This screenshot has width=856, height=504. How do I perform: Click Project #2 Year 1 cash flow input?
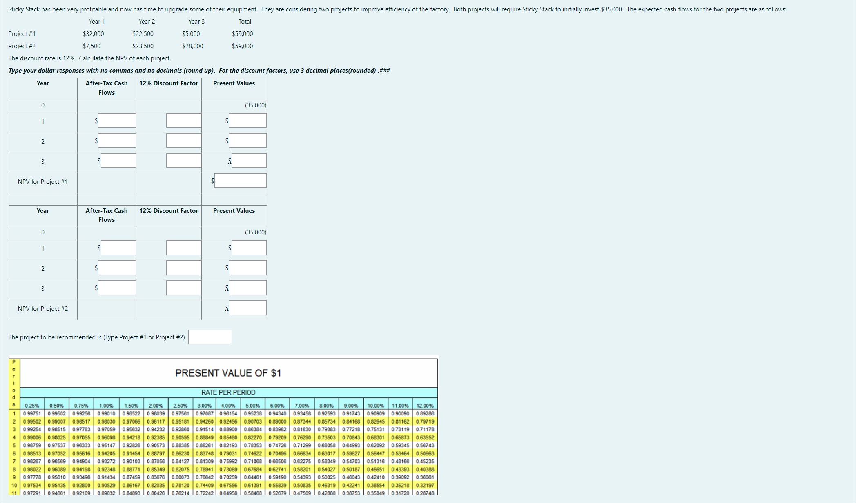coord(118,248)
